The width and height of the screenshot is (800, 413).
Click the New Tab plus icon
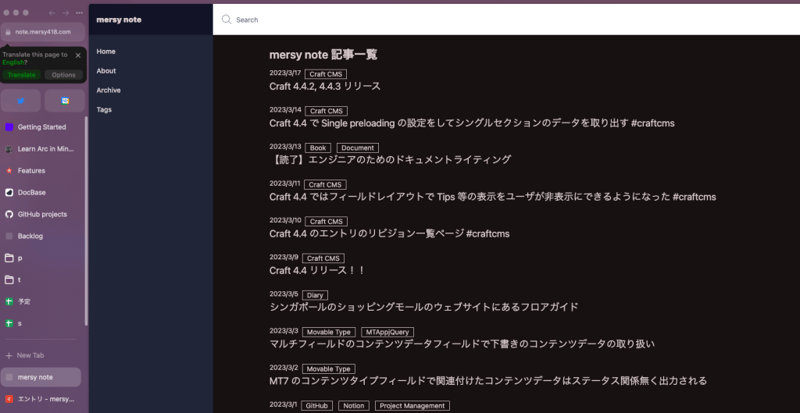pos(9,355)
